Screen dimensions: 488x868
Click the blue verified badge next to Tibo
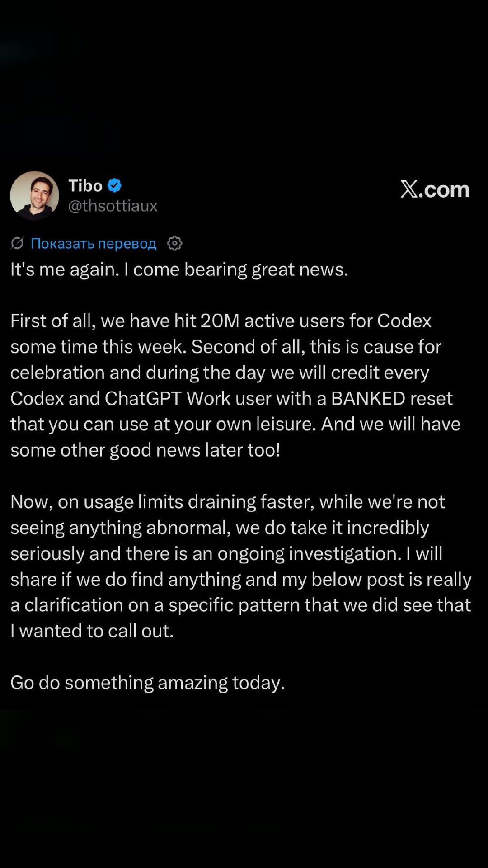tap(114, 185)
